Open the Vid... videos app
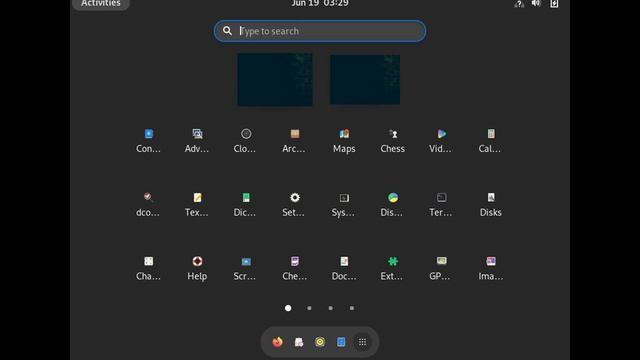Viewport: 640px width, 360px height. tap(441, 140)
